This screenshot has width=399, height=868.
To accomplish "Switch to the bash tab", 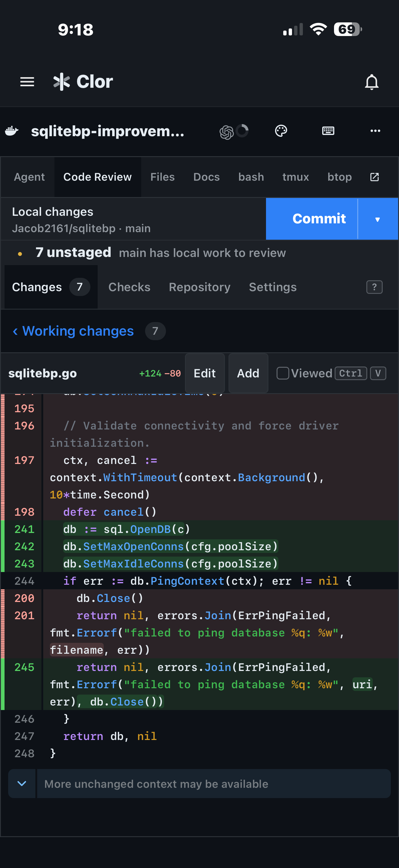I will click(x=251, y=177).
